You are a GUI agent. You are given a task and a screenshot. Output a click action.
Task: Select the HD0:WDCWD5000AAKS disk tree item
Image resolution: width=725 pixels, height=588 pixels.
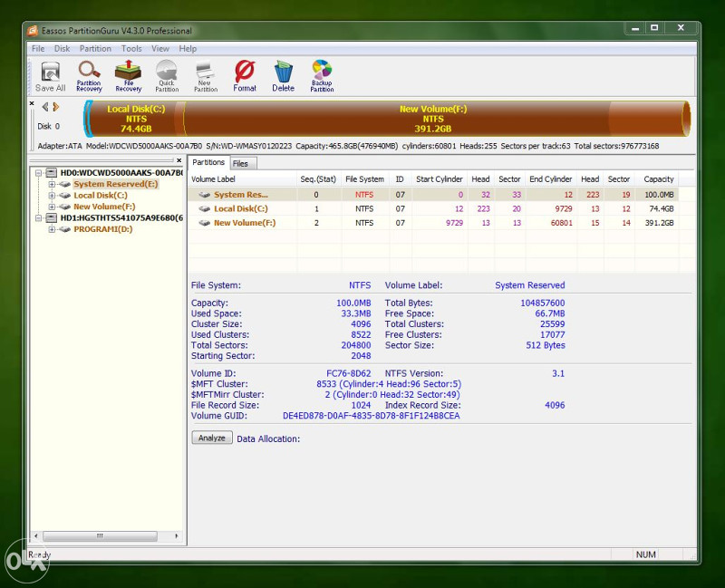click(x=121, y=173)
